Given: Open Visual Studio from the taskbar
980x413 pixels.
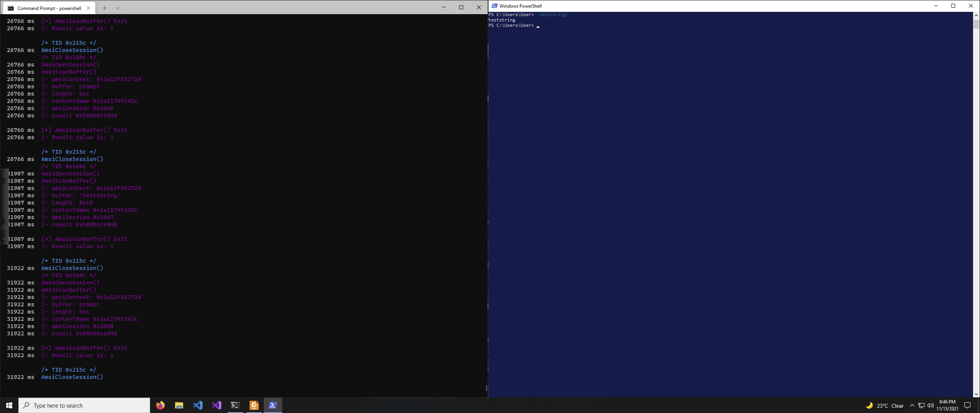Looking at the screenshot, I should click(217, 405).
